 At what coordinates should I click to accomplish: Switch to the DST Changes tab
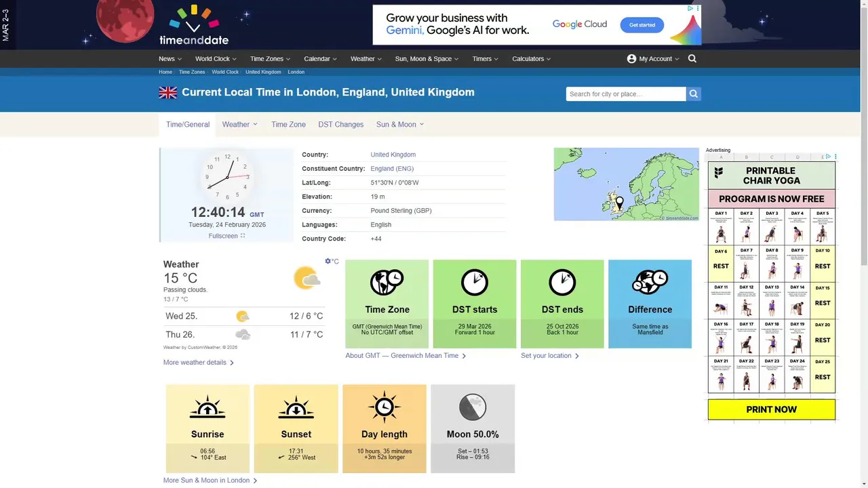pos(341,125)
